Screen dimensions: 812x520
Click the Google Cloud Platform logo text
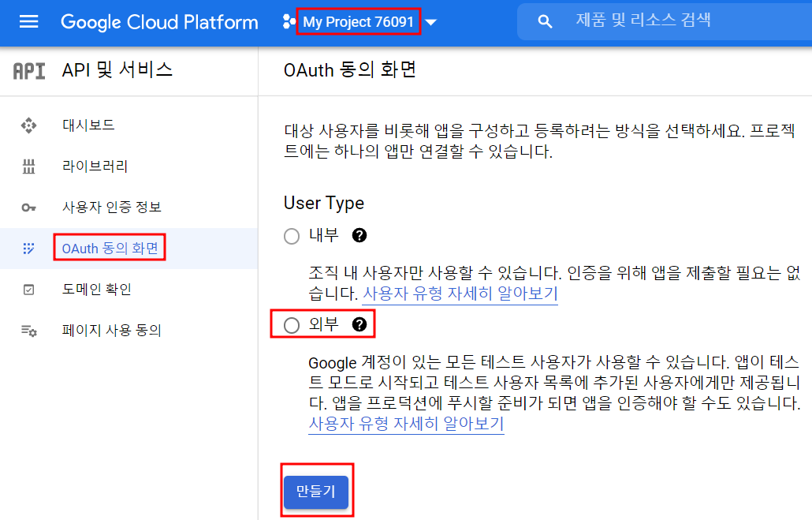[159, 22]
